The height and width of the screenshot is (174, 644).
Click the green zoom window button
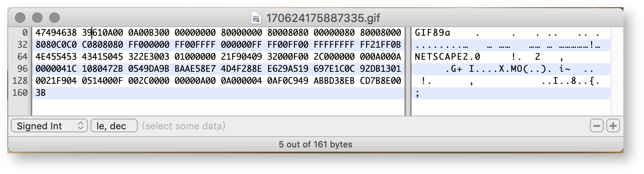tap(54, 18)
